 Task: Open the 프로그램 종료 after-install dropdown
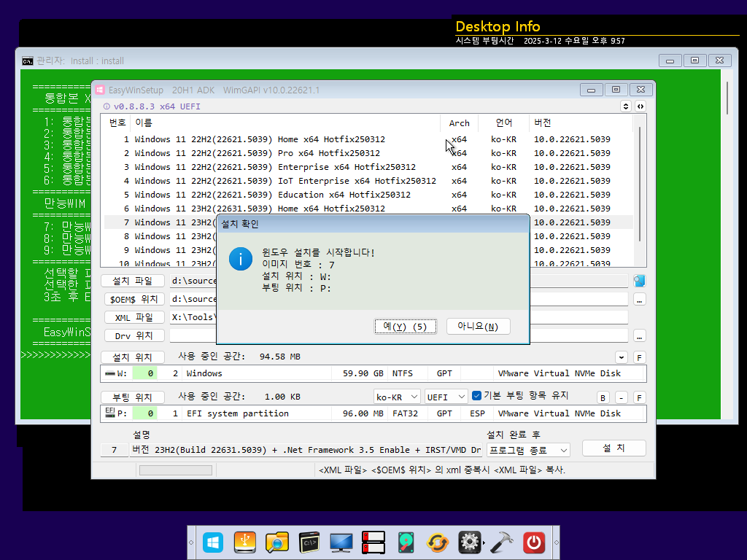pos(528,450)
